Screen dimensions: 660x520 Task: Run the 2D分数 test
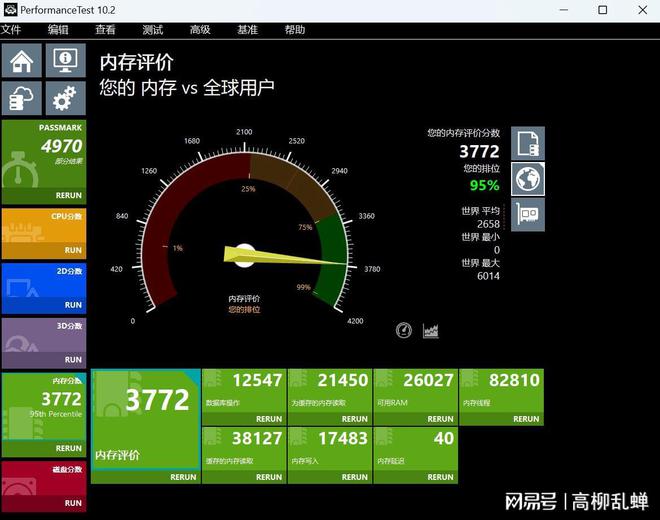73,305
